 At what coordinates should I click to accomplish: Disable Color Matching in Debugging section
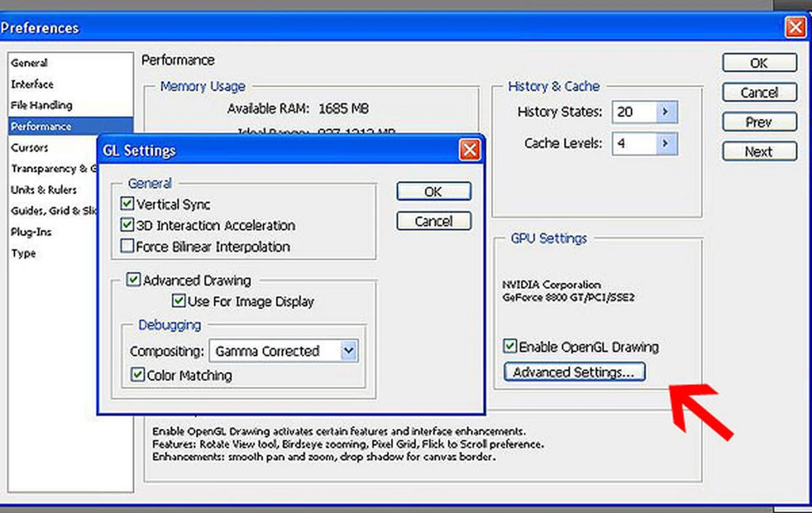[x=137, y=375]
